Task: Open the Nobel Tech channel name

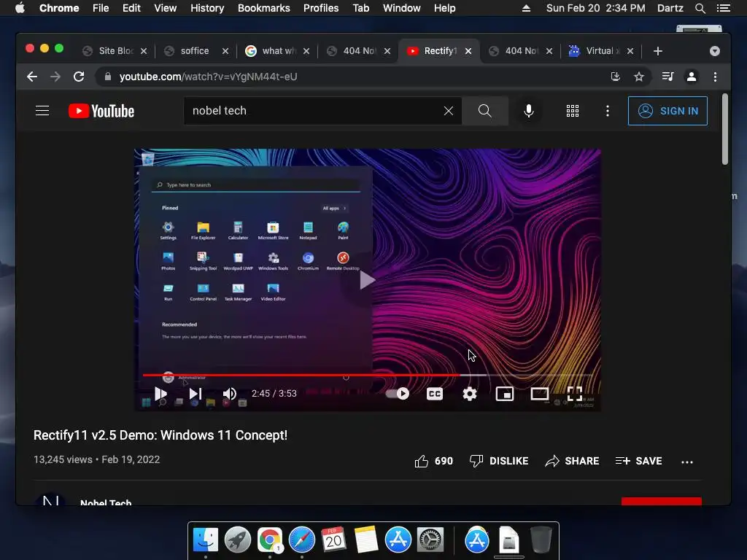Action: pos(106,502)
